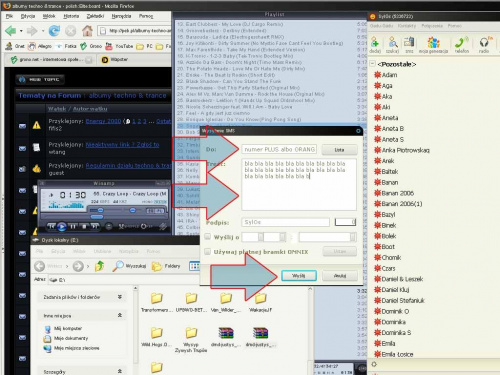The width and height of the screenshot is (500, 375).
Task: Go up one folder in Explorer window
Action: click(x=99, y=266)
